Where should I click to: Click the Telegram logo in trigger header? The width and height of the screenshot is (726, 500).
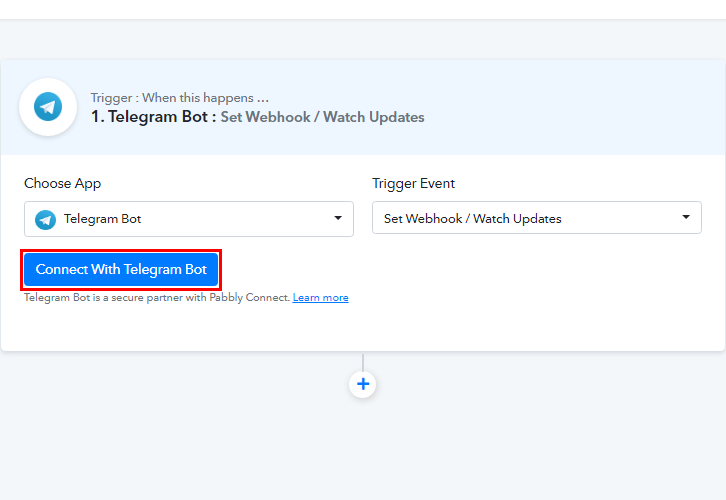48,107
